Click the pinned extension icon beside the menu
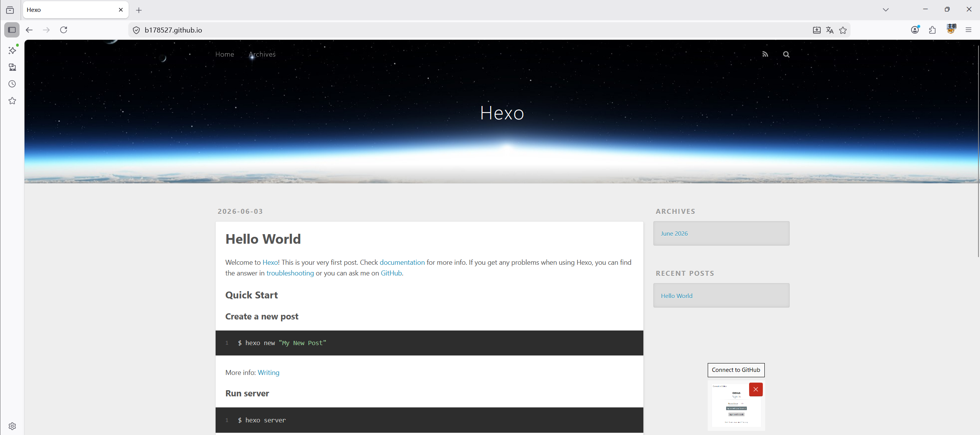The width and height of the screenshot is (980, 435). click(x=951, y=29)
